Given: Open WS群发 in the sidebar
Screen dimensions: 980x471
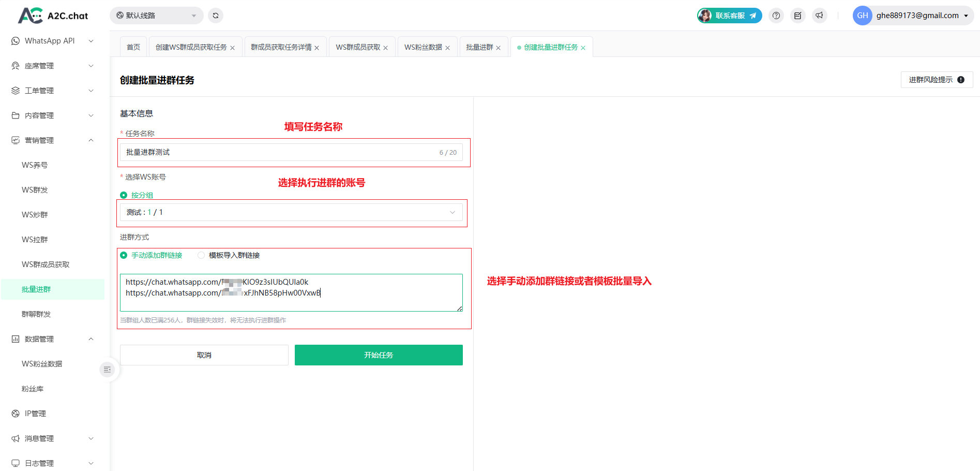Looking at the screenshot, I should click(x=35, y=190).
